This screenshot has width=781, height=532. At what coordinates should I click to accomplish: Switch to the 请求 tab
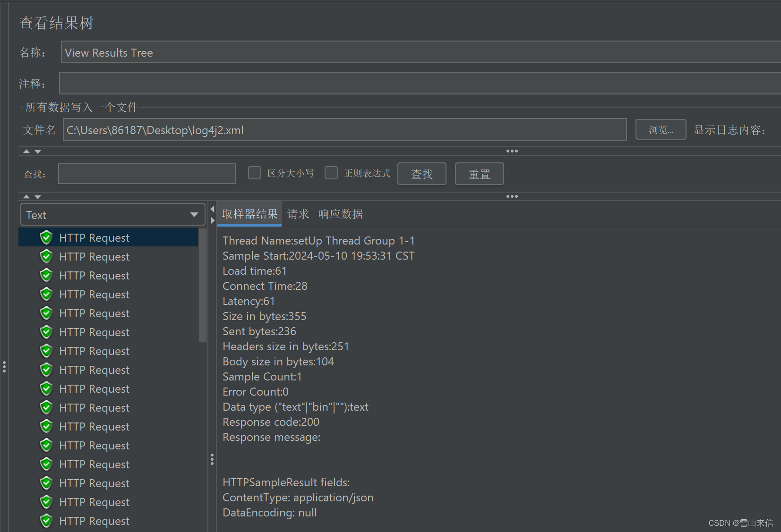[x=298, y=214]
